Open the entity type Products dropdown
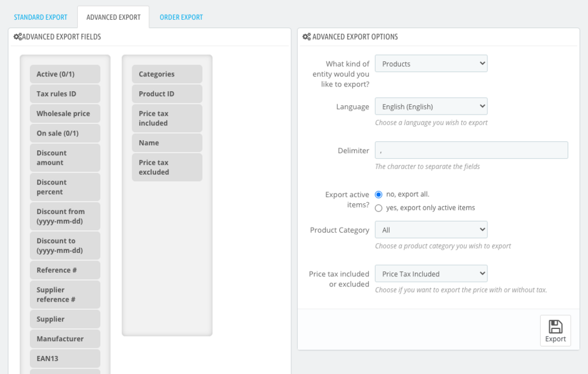The height and width of the screenshot is (374, 588). 431,64
